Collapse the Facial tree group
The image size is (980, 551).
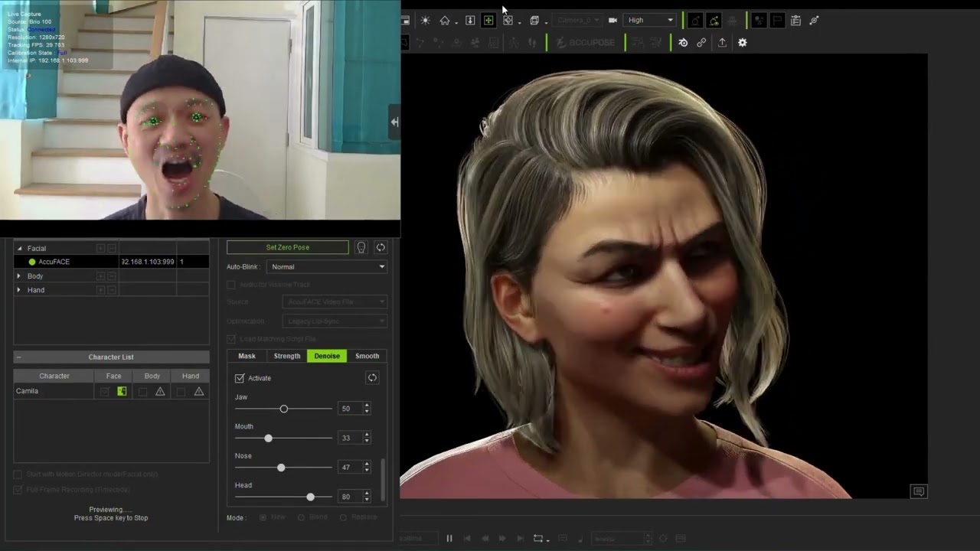[x=20, y=248]
